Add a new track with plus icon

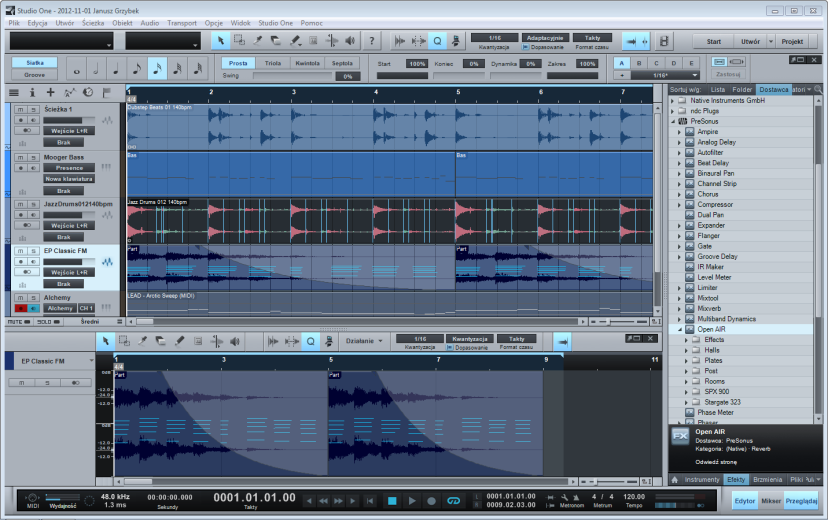[51, 92]
